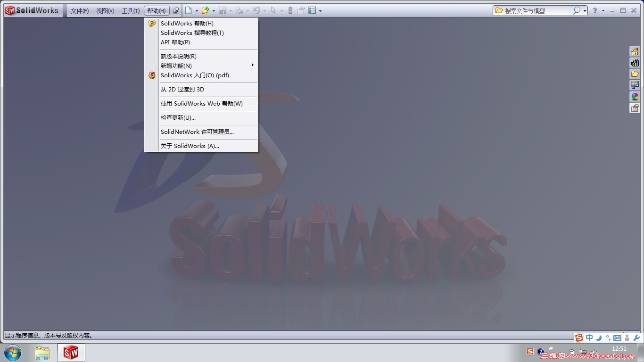Click the IME wrench settings icon
The image size is (644, 362).
pyautogui.click(x=636, y=337)
